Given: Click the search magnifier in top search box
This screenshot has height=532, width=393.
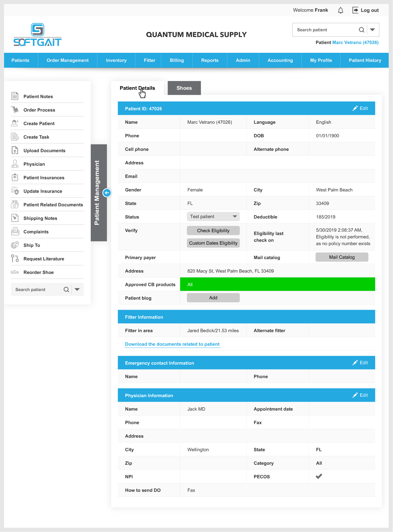Looking at the screenshot, I should pos(361,30).
